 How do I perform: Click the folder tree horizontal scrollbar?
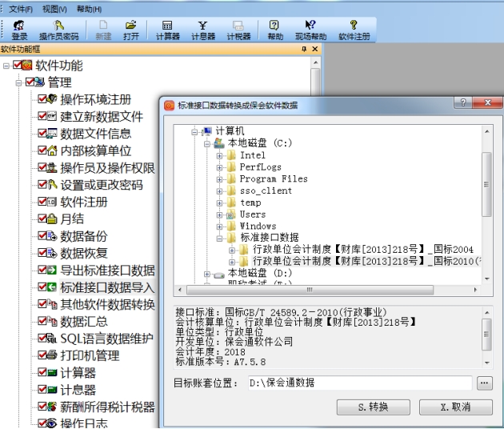coord(320,290)
